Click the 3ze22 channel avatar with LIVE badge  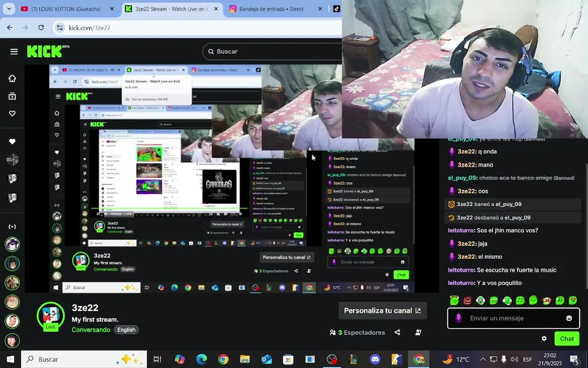[x=51, y=316]
